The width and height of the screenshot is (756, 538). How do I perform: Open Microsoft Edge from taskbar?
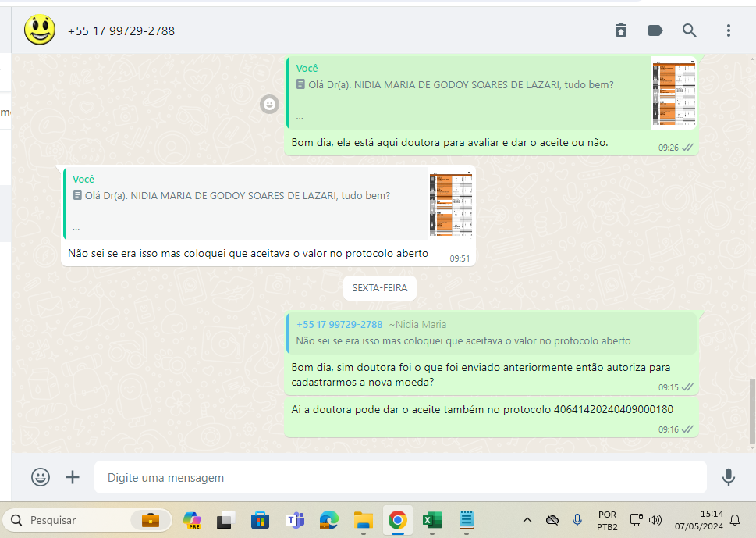click(328, 520)
